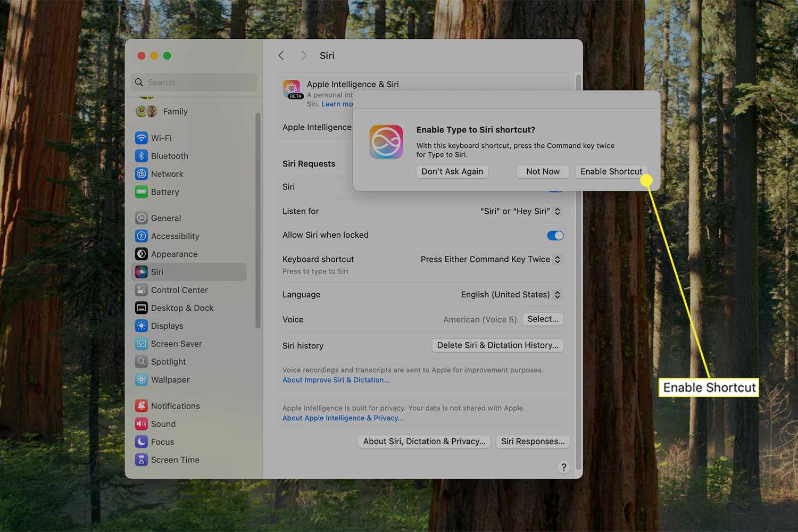The width and height of the screenshot is (798, 532).
Task: Click the Notifications bell icon
Action: click(x=141, y=406)
